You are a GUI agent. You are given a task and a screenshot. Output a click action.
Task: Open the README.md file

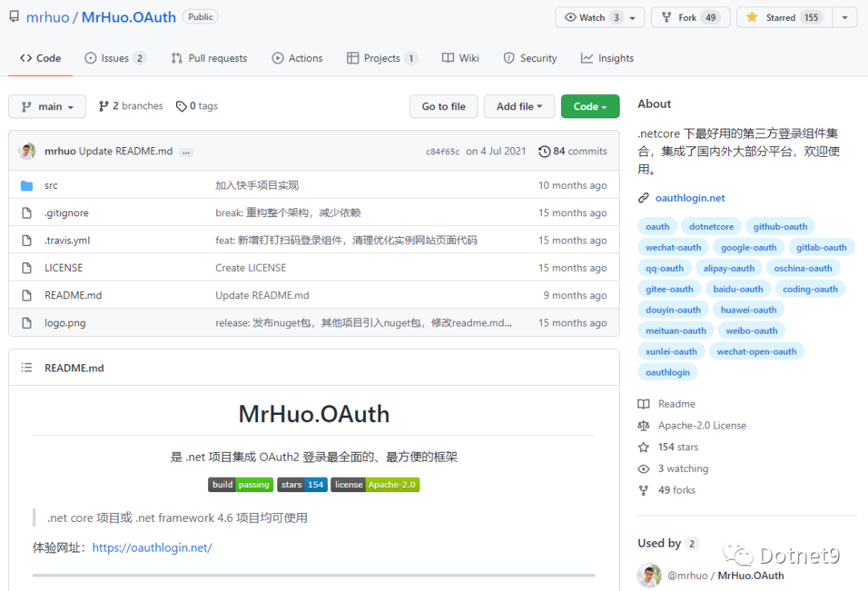[x=73, y=295]
